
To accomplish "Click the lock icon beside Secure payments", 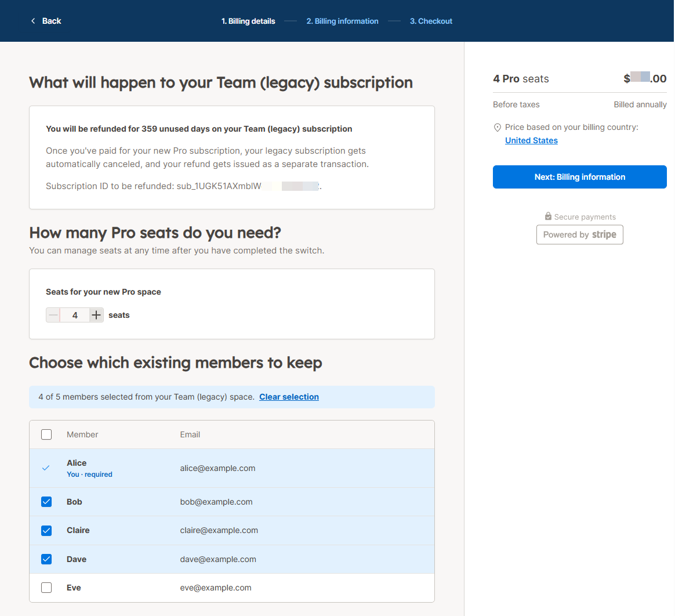I will tap(548, 216).
